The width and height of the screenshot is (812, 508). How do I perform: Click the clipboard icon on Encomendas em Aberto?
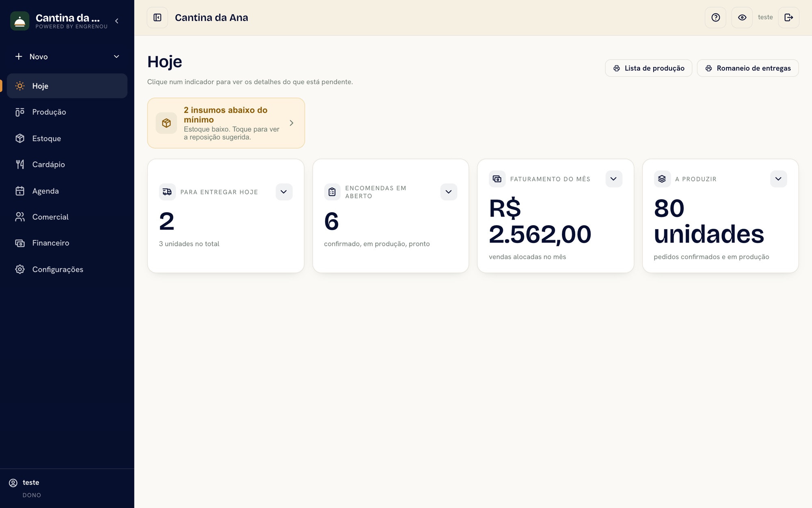pos(332,192)
